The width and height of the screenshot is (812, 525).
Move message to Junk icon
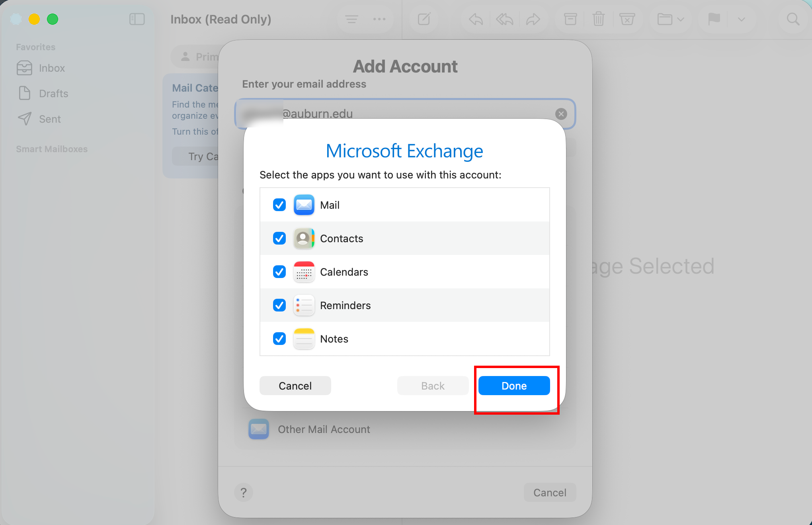[627, 19]
